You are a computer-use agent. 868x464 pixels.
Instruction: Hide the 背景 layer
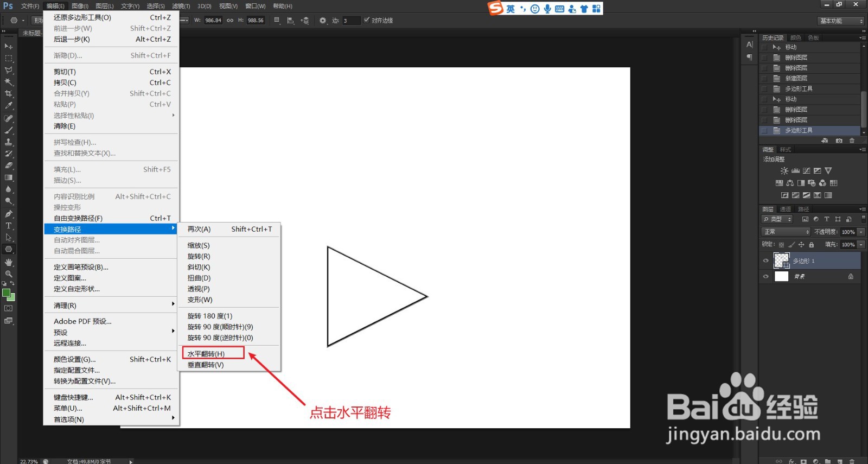point(766,276)
